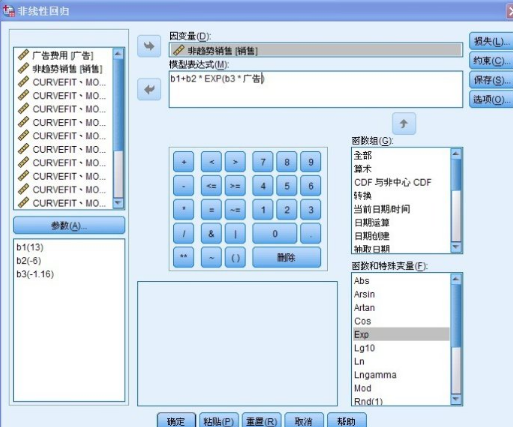Click down arrow of variable list scrollbar
Viewport: 513px width, 427px height.
click(118, 203)
